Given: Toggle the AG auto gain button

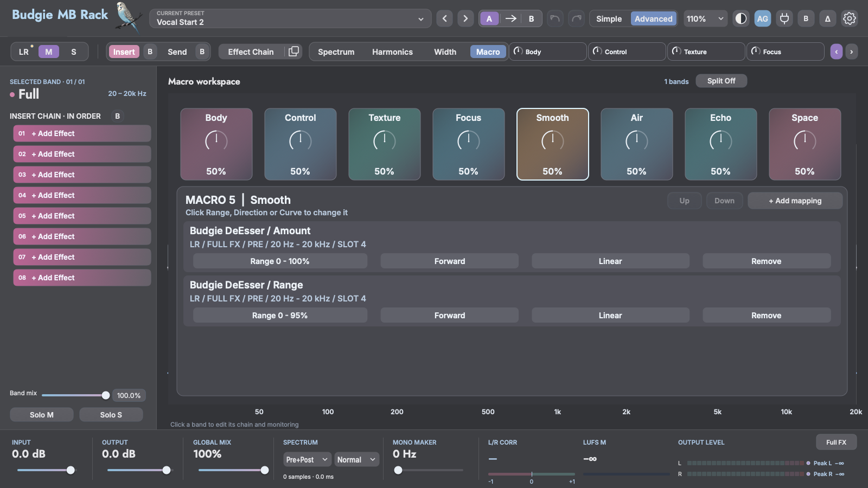Looking at the screenshot, I should (762, 18).
